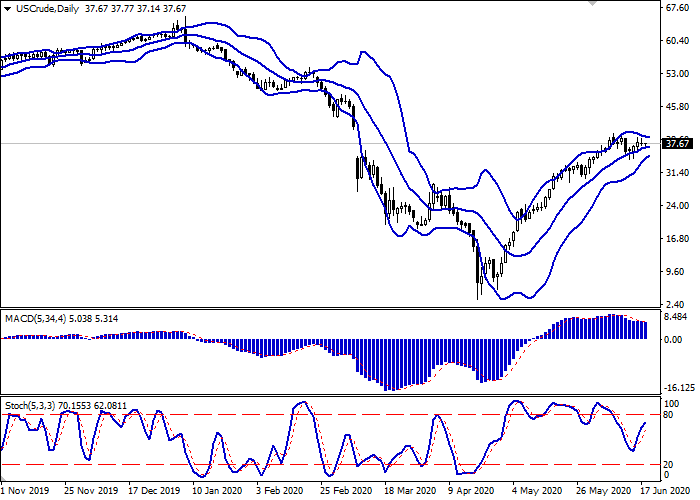Click the 10 Jan 2020 date label
This screenshot has width=700, height=500.
(214, 491)
